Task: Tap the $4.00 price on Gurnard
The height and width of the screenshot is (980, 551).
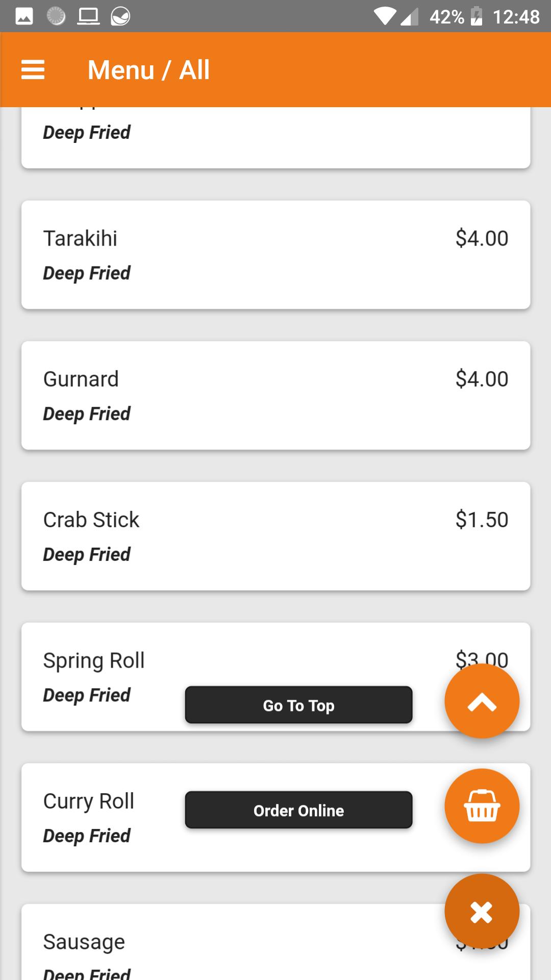Action: [x=482, y=379]
